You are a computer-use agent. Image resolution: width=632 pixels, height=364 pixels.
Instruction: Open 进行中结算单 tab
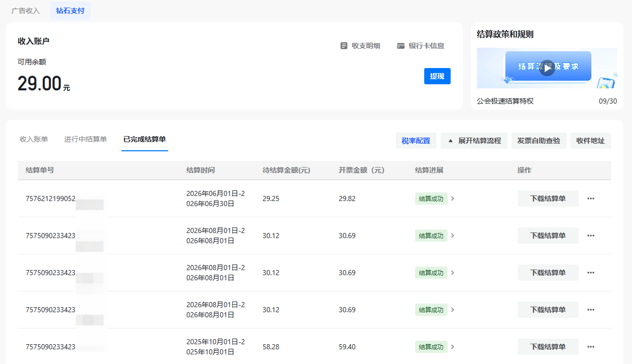[85, 139]
